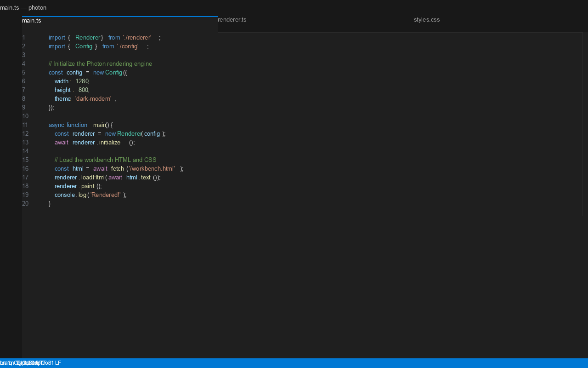
Task: Switch to the renderer.ts tab
Action: point(232,19)
